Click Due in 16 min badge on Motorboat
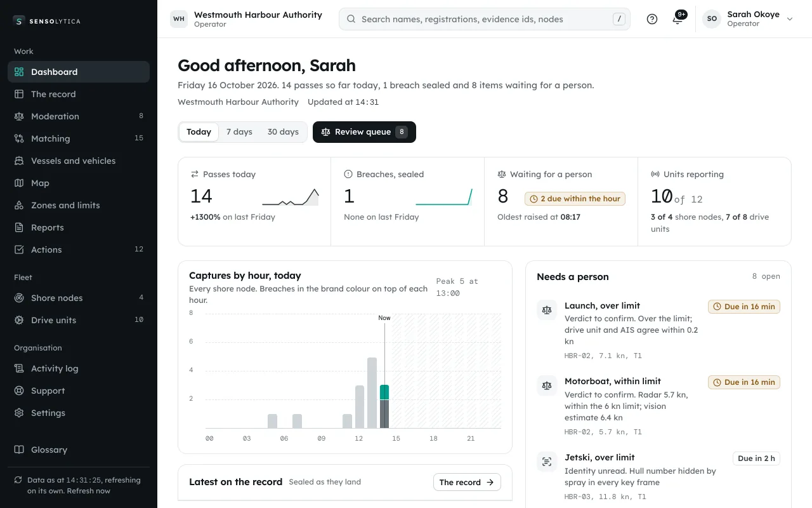The height and width of the screenshot is (508, 812). point(744,382)
